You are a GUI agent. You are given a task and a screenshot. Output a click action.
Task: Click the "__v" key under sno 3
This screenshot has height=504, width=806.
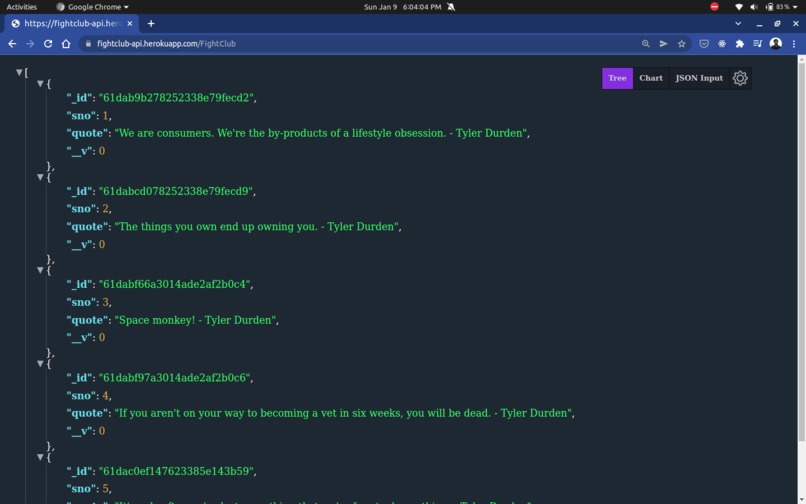(80, 338)
